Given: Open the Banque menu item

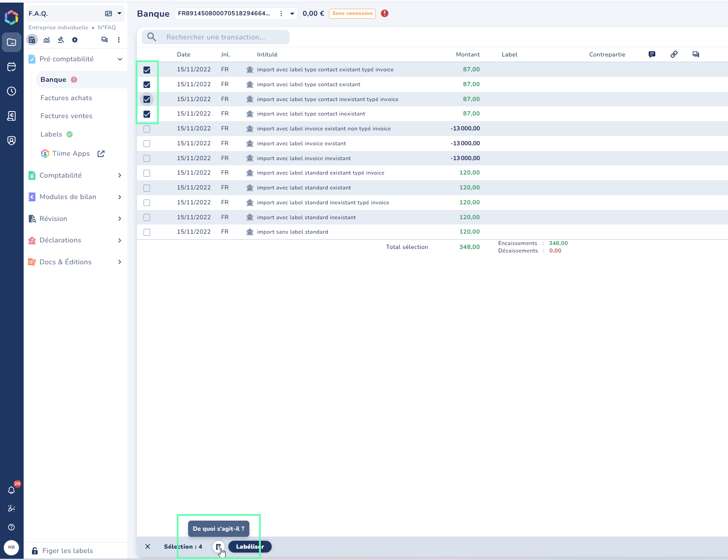Looking at the screenshot, I should (x=81, y=80).
